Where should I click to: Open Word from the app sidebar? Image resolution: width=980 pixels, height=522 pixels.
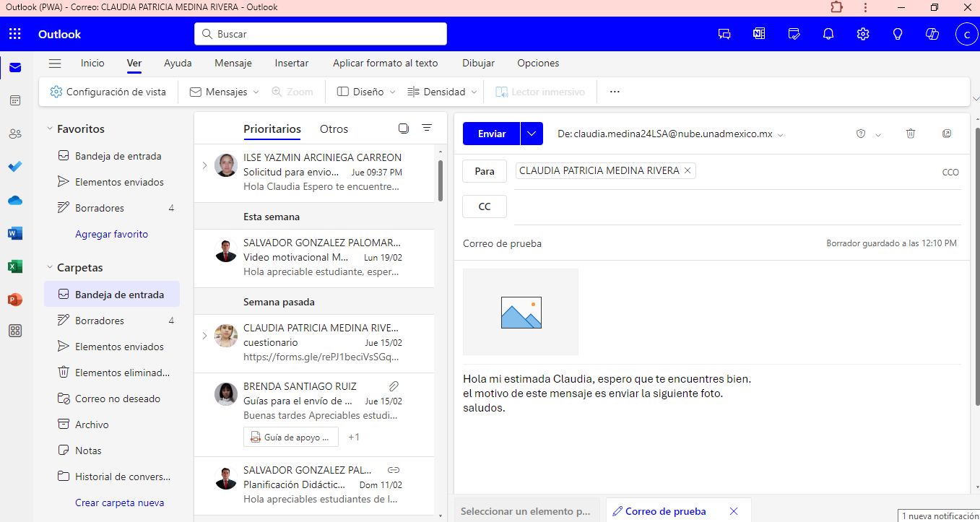14,232
